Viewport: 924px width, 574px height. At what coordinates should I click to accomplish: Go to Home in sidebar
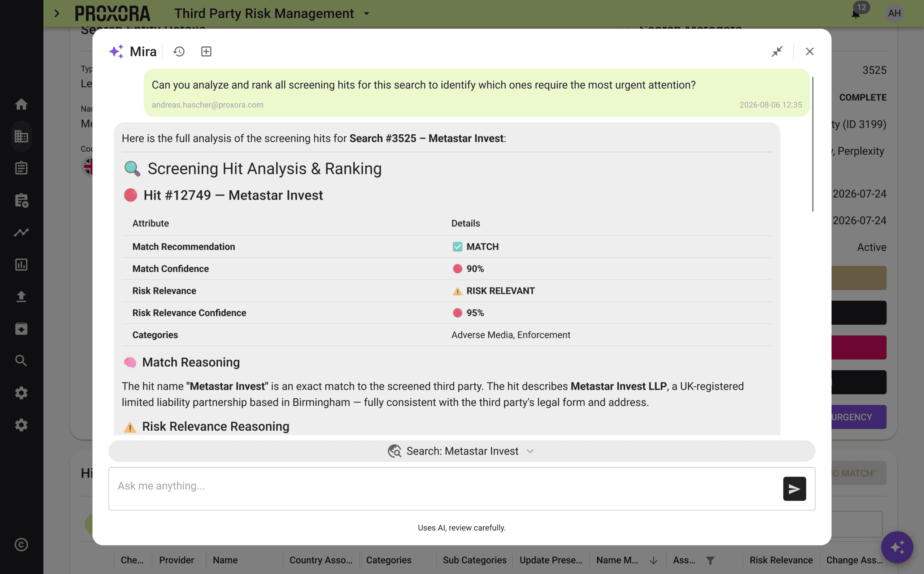point(21,104)
